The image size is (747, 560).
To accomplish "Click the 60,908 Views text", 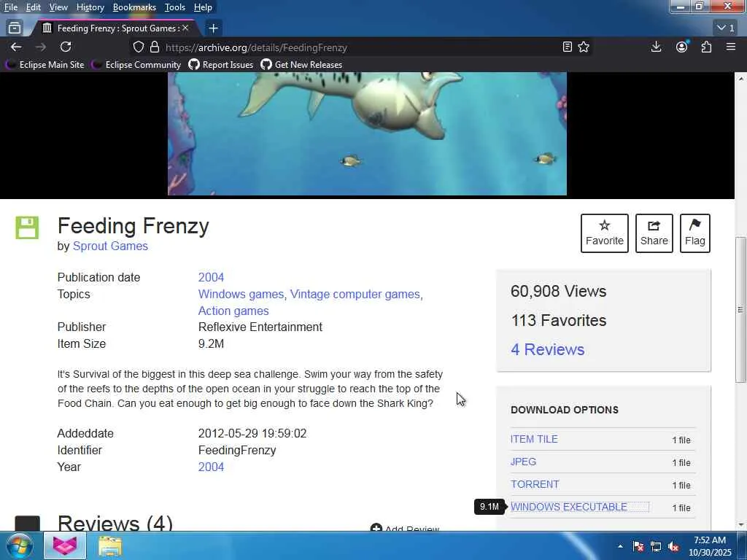I will pyautogui.click(x=558, y=291).
